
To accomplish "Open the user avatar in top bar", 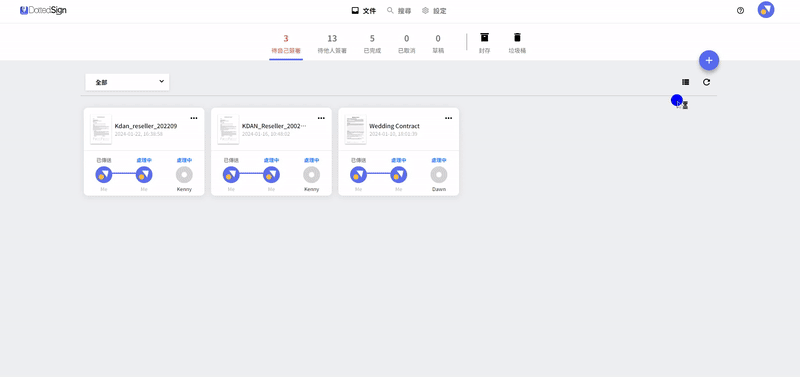I will pos(766,10).
